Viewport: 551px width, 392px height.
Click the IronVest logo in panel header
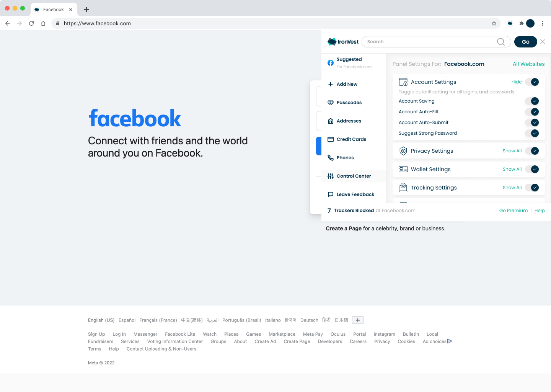coord(343,42)
